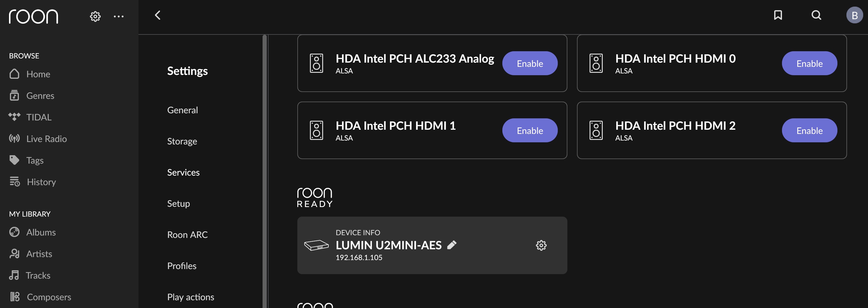
Task: Open profile avatar labeled B
Action: coord(854,15)
